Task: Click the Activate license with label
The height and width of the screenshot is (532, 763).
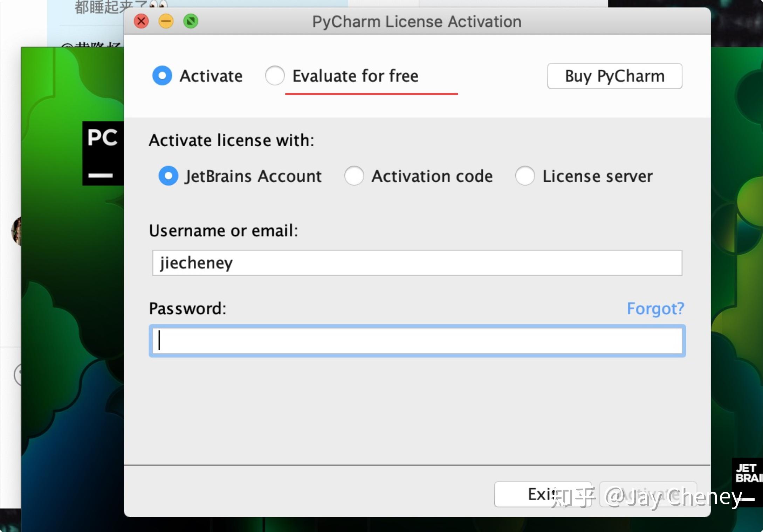Action: click(232, 140)
